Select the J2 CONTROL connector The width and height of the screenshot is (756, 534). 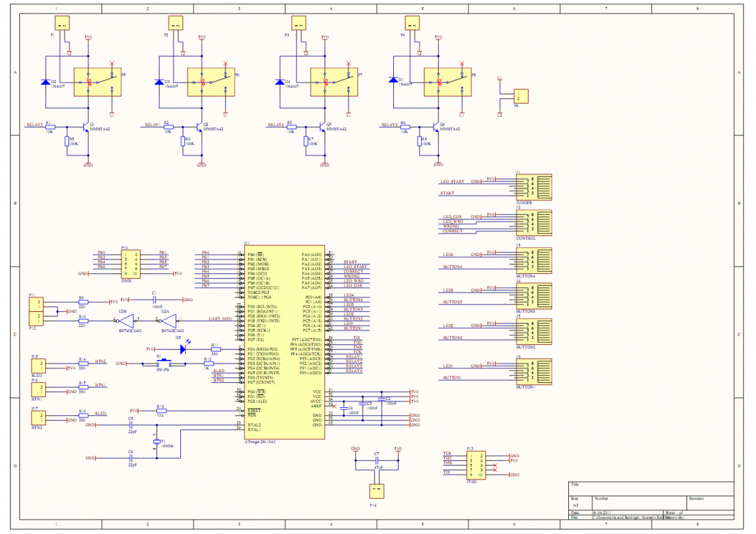tap(534, 223)
